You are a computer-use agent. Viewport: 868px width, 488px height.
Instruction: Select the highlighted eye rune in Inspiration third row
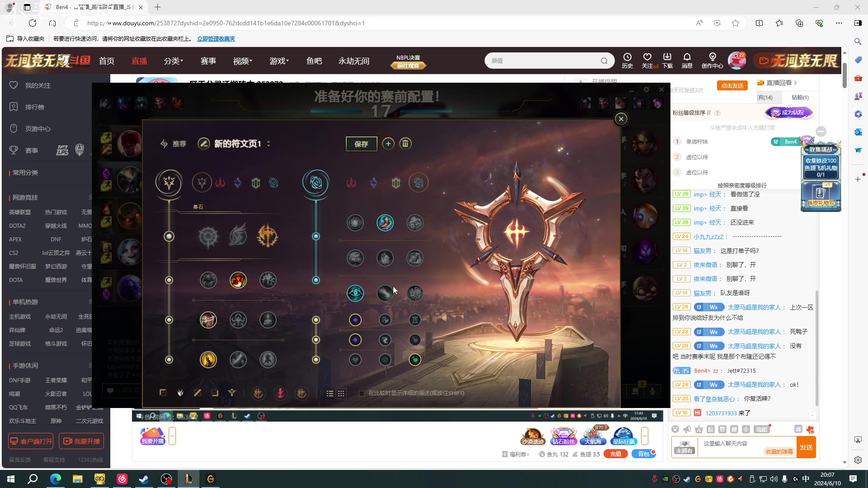[x=355, y=293]
